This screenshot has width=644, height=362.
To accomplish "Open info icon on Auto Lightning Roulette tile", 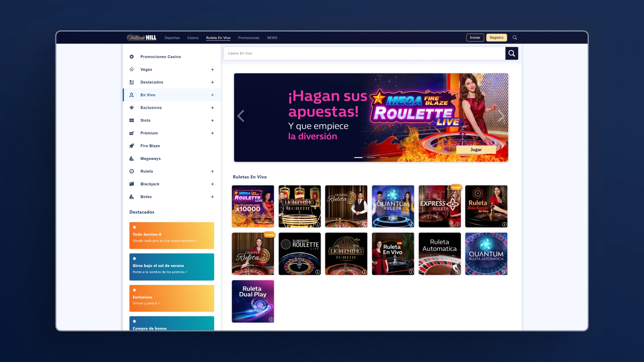I will coord(364,272).
